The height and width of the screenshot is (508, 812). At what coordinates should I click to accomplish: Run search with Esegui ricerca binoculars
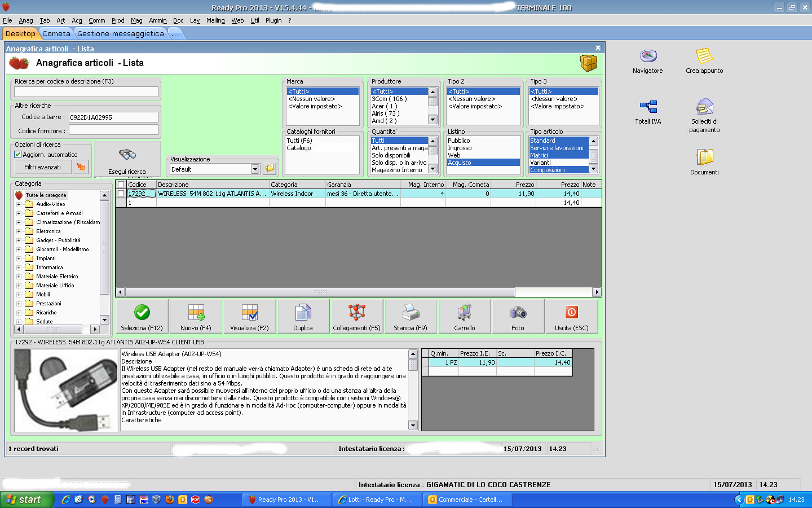[x=127, y=159]
